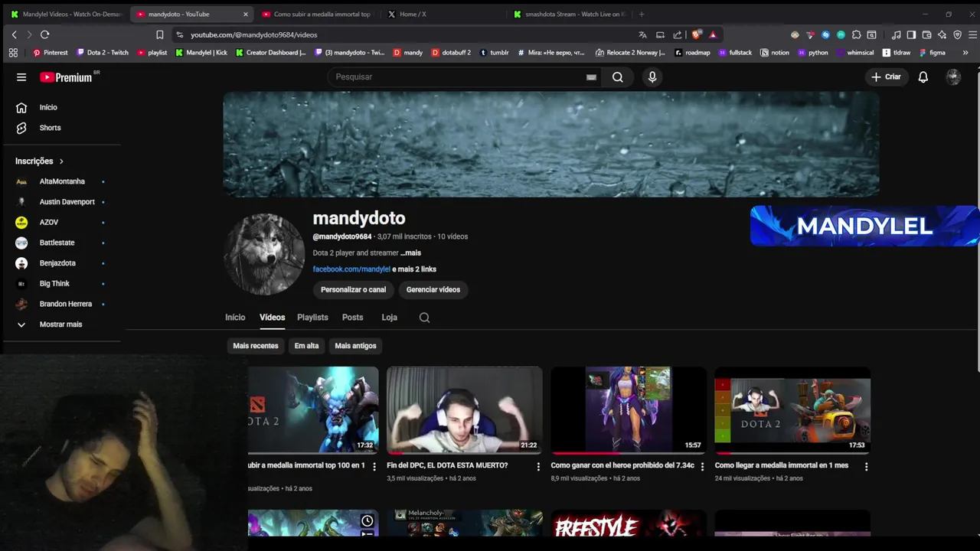Image resolution: width=980 pixels, height=551 pixels.
Task: Open site settings icon left of URL
Action: [x=179, y=34]
